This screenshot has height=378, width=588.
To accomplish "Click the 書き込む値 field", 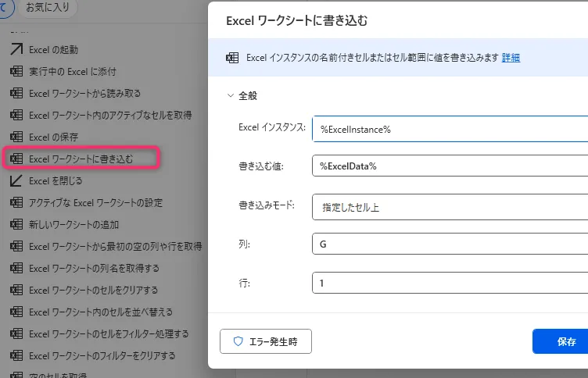I will (450, 166).
